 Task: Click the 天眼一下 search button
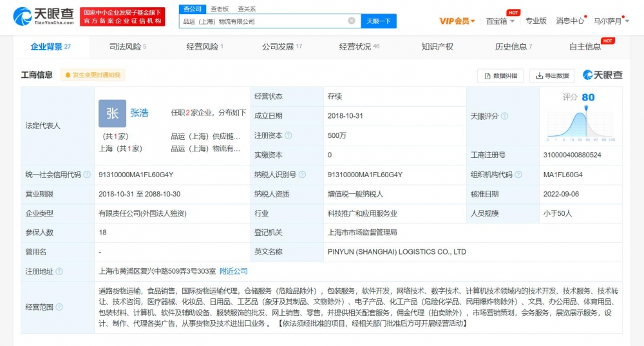(379, 21)
